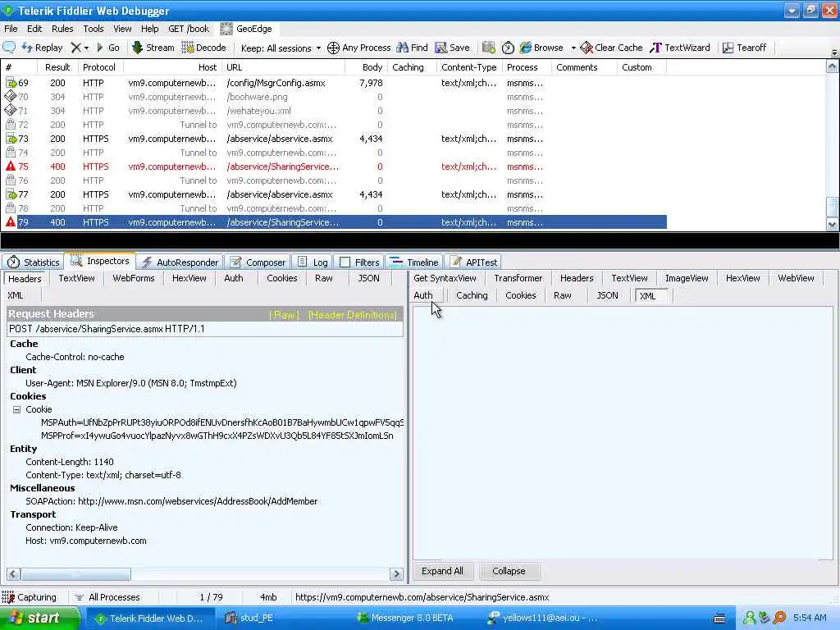
Task: Open the Browse dropdown arrow
Action: pos(573,48)
